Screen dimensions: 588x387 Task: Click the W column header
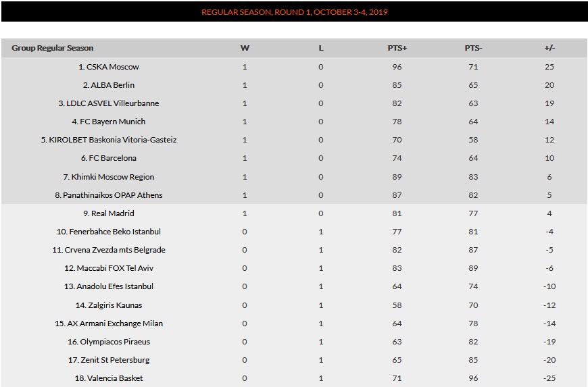pos(245,48)
